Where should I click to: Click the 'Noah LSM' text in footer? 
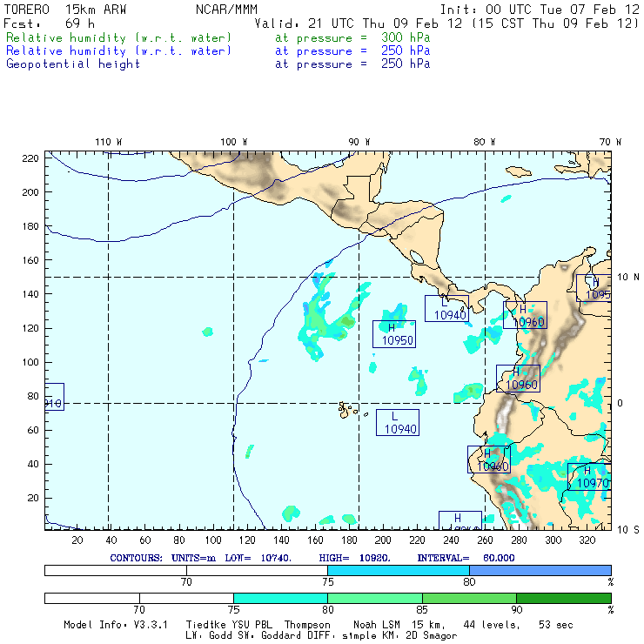(377, 625)
